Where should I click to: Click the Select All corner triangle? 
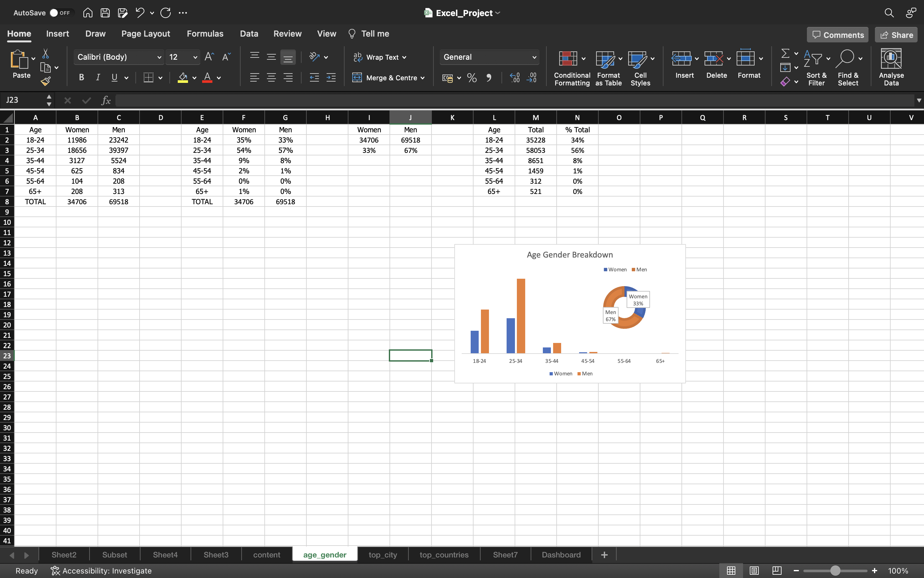click(x=7, y=117)
